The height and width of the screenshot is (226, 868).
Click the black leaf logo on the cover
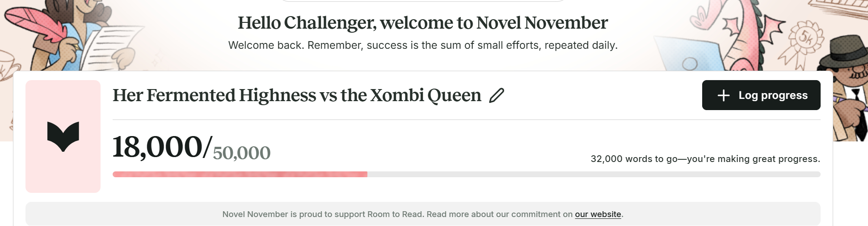63,136
